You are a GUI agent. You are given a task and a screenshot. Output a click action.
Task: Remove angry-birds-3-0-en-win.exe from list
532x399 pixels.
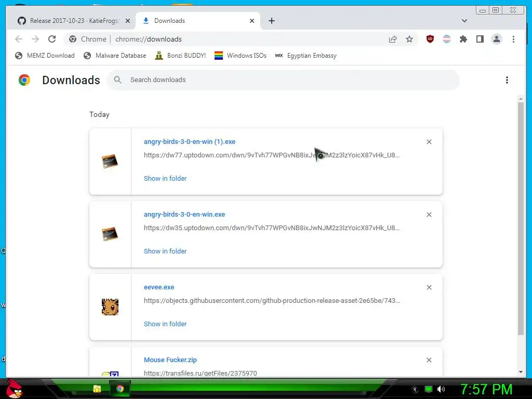tap(429, 215)
